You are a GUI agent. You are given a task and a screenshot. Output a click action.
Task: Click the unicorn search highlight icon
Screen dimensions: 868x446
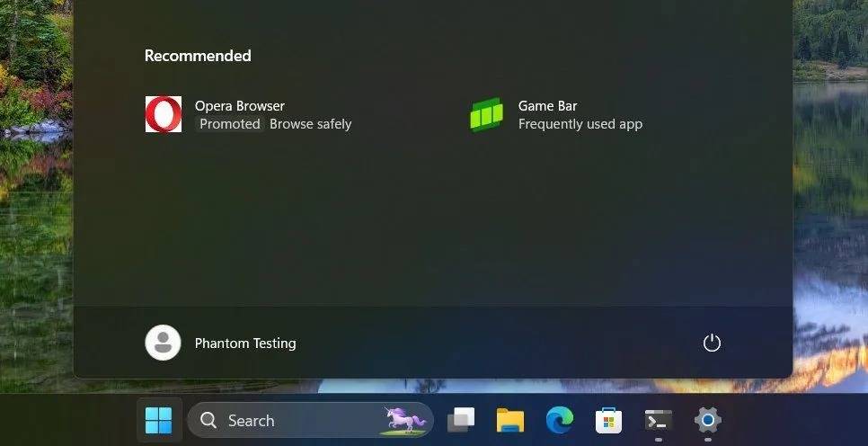(405, 421)
